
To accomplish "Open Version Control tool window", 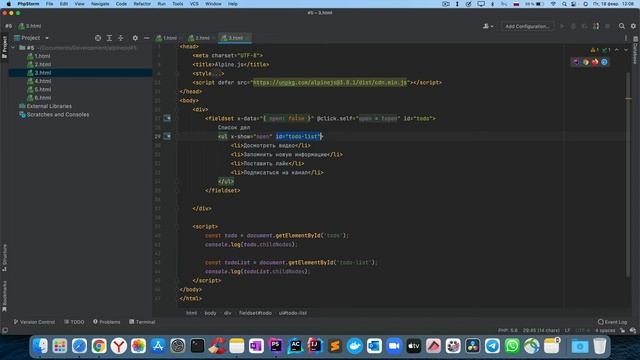I will pyautogui.click(x=34, y=322).
